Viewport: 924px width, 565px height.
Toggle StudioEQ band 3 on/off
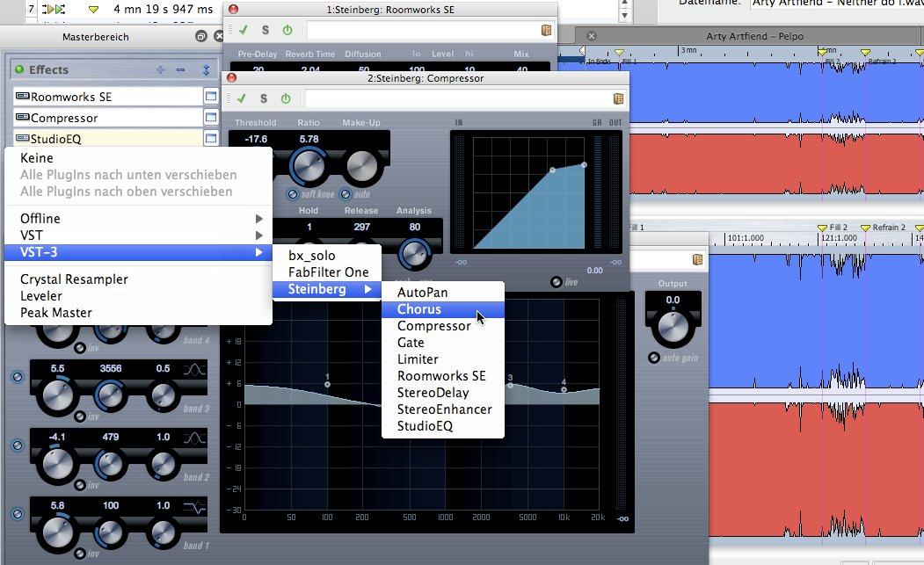[18, 376]
